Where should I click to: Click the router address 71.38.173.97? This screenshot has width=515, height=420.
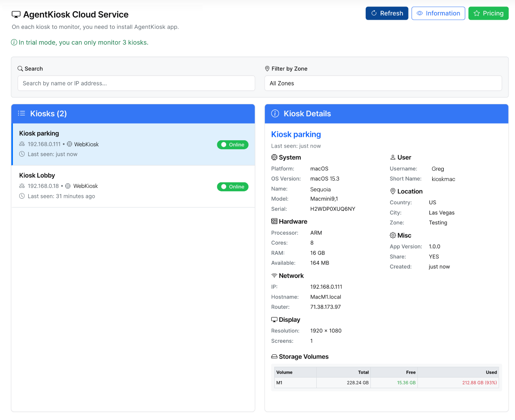point(325,307)
